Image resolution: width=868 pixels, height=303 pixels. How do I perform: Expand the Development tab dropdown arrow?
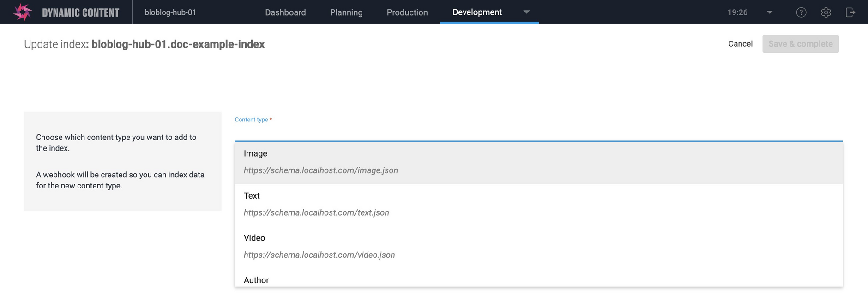526,12
